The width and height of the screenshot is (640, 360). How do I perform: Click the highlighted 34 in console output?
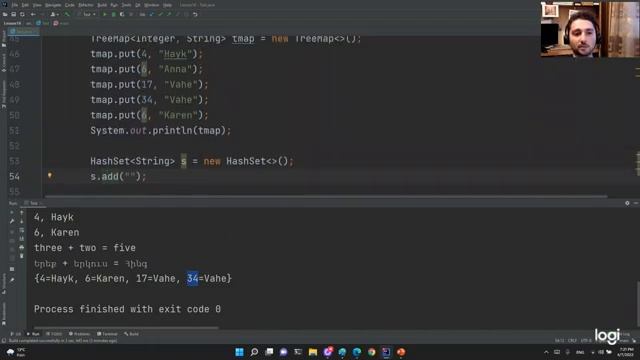(192, 278)
